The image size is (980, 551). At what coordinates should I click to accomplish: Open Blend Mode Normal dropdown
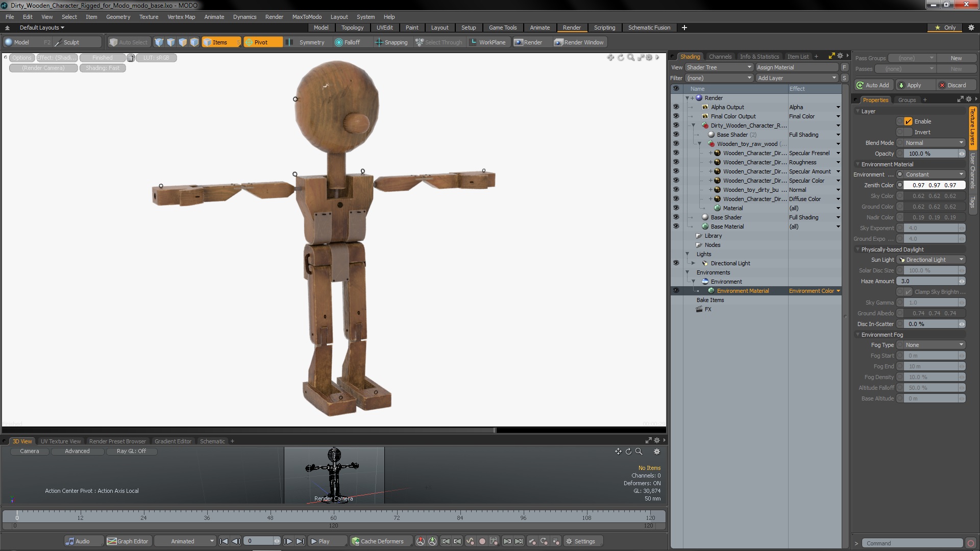tap(934, 143)
